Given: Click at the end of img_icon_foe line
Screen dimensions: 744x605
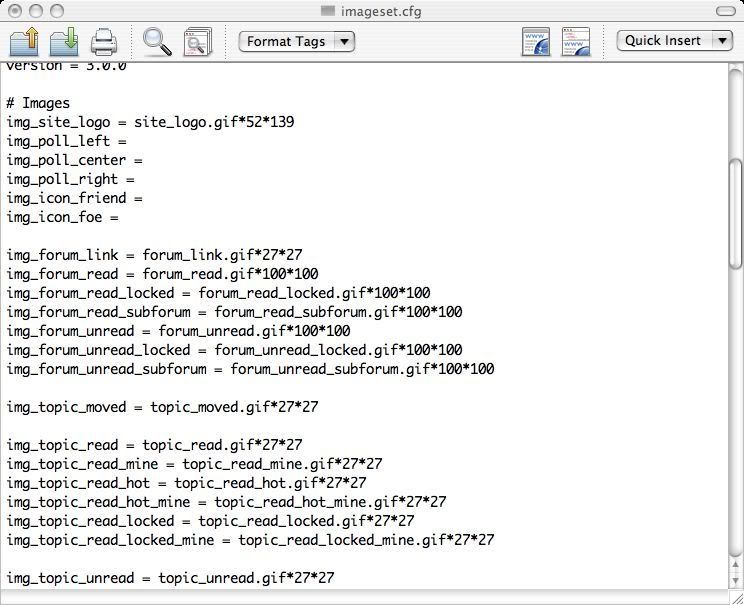Looking at the screenshot, I should click(121, 217).
